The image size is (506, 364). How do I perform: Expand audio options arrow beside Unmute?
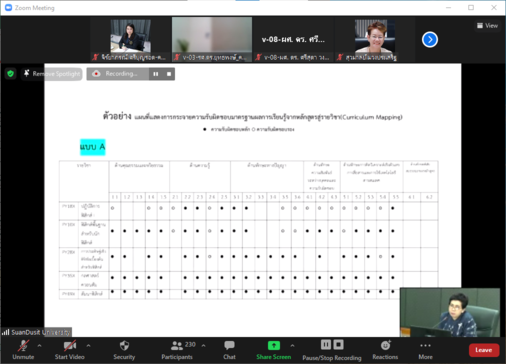click(x=39, y=346)
